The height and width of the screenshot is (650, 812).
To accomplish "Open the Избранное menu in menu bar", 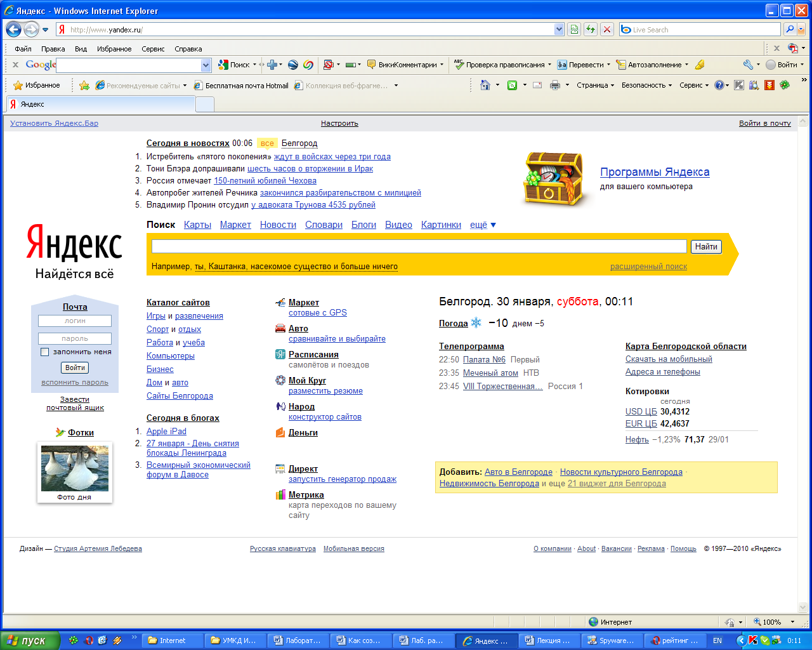I will click(x=114, y=49).
